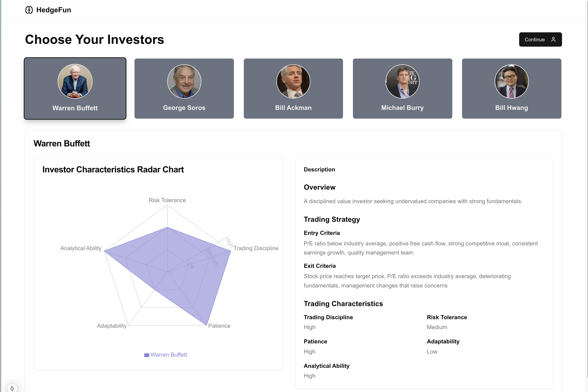Image resolution: width=588 pixels, height=392 pixels.
Task: Toggle the Bill Ackman investor card name
Action: [x=293, y=108]
